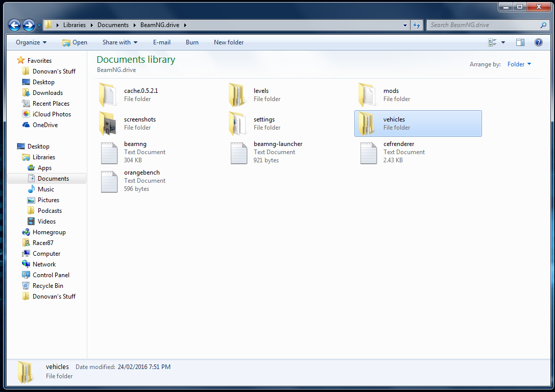This screenshot has height=392, width=555.
Task: Select the cefrenderer text document icon
Action: coord(369,153)
